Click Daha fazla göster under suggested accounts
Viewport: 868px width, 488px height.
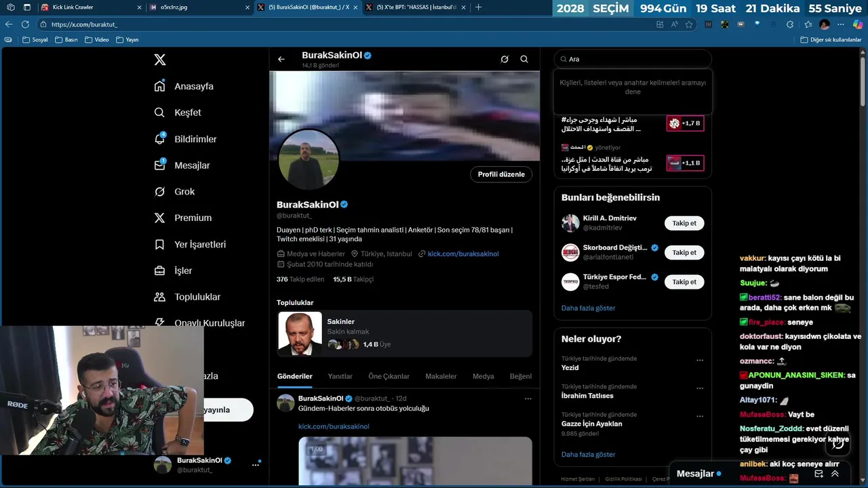pos(588,308)
